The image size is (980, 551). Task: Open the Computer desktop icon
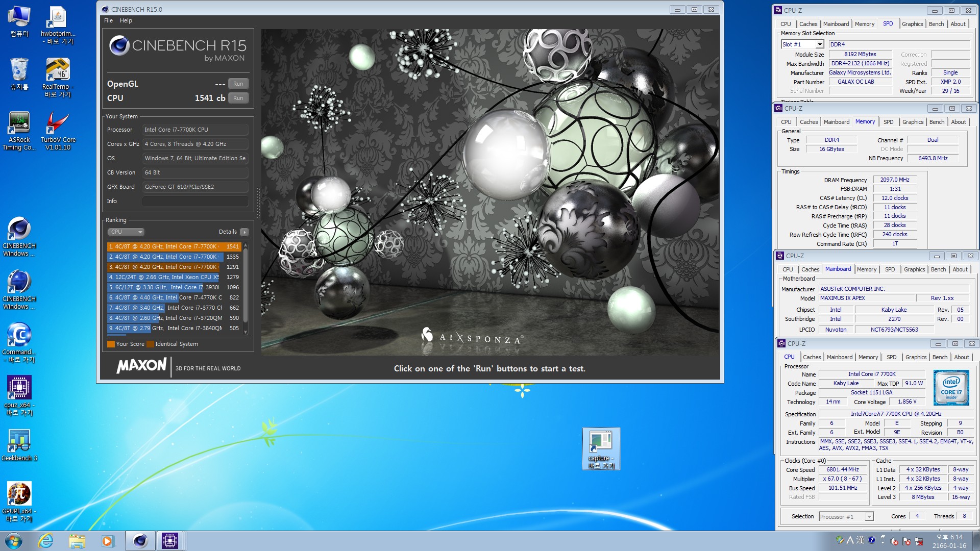[x=19, y=22]
